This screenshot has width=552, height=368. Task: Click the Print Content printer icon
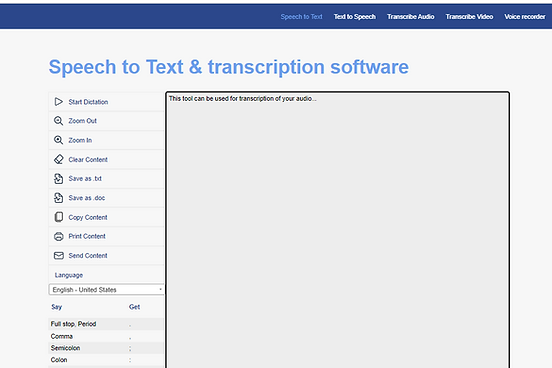tap(58, 236)
